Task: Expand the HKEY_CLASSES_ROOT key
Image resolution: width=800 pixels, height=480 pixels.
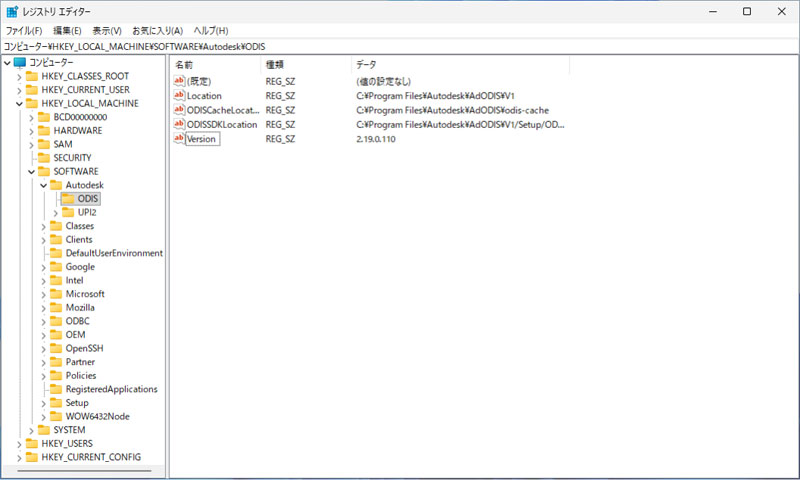Action: click(x=19, y=76)
